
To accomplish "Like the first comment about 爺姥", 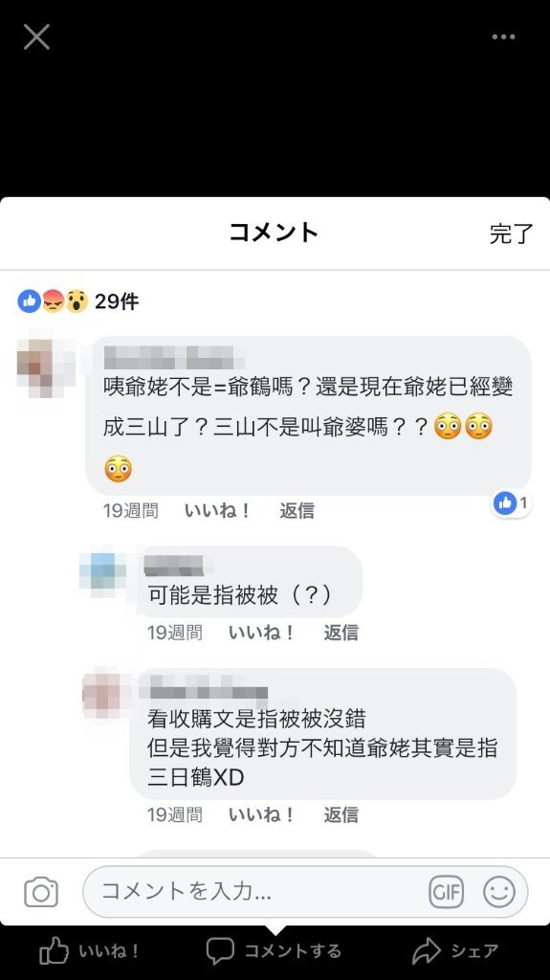I will [x=217, y=511].
